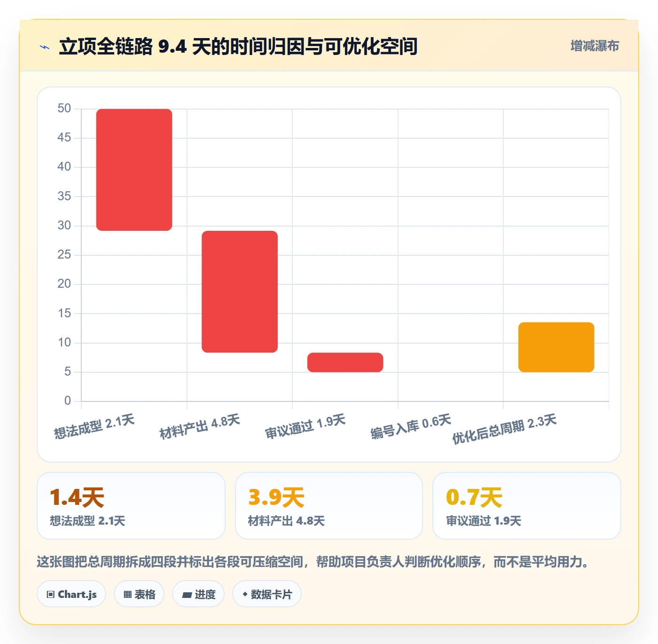658x644 pixels.
Task: Open the 0.7天 data card
Action: click(x=527, y=506)
